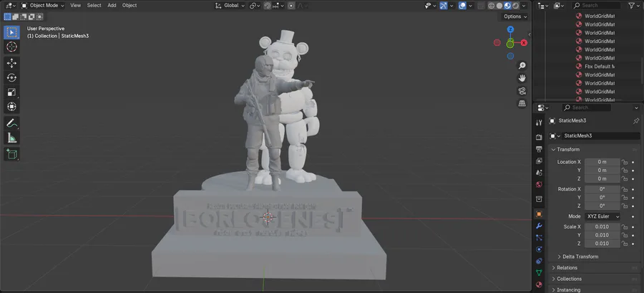Open the Scene properties tab
The image size is (644, 293).
coord(540,173)
